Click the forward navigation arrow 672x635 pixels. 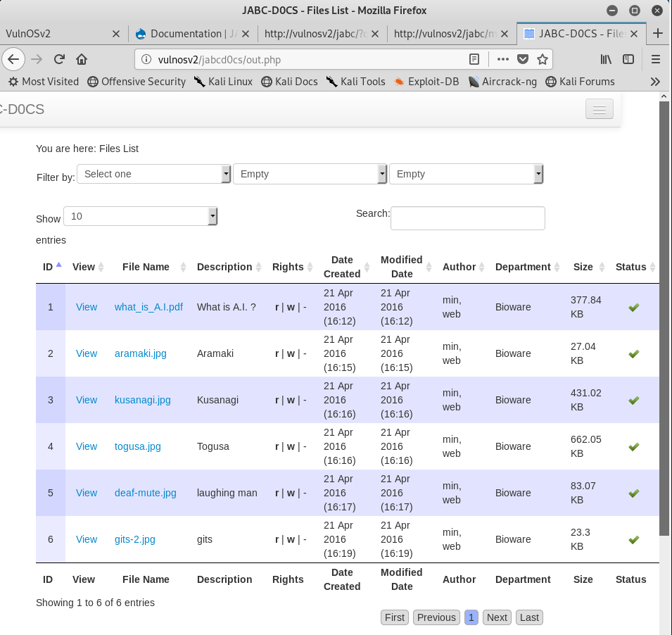[37, 59]
